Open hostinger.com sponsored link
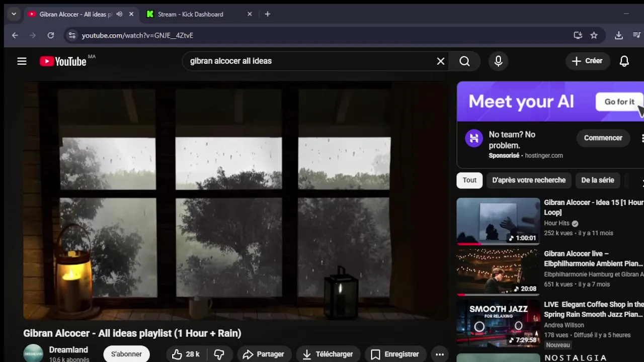This screenshot has width=644, height=362. 544,156
